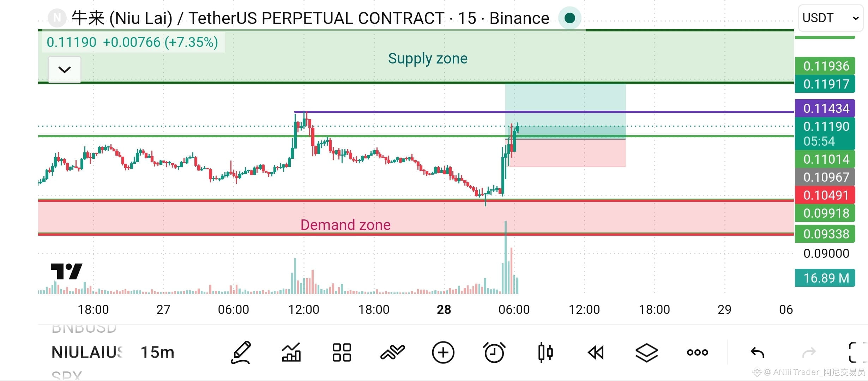Start bar replay with the rewind icon
This screenshot has width=868, height=381.
pyautogui.click(x=596, y=352)
